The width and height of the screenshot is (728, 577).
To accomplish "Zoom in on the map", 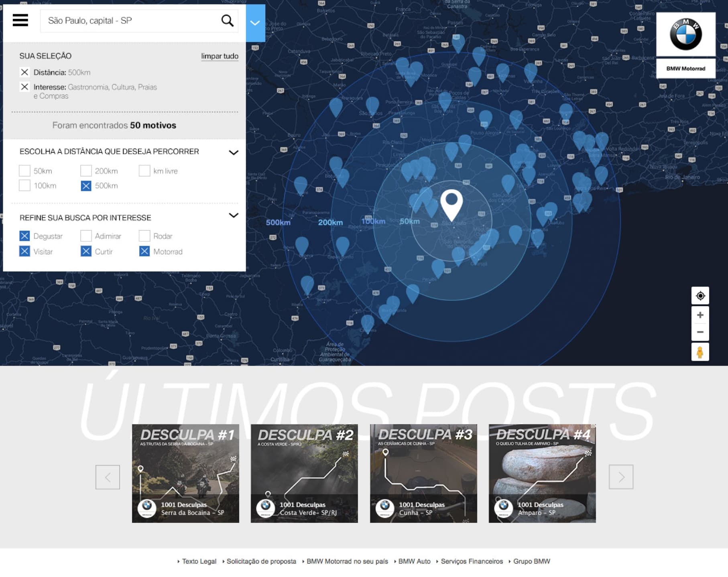I will coord(700,315).
